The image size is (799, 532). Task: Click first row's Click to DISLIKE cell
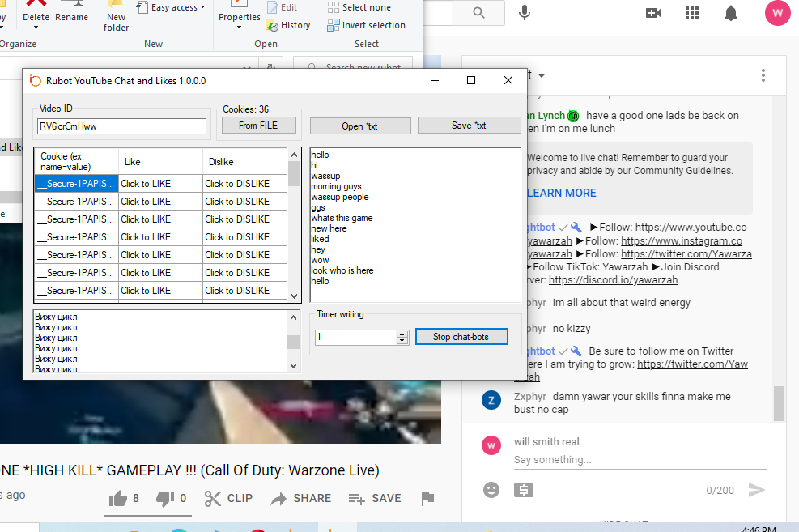244,184
